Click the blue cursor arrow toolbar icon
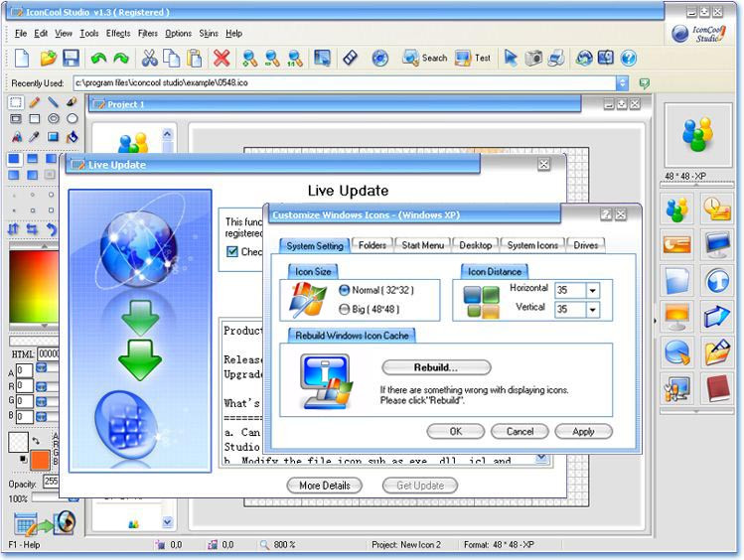The width and height of the screenshot is (744, 560). pos(511,59)
